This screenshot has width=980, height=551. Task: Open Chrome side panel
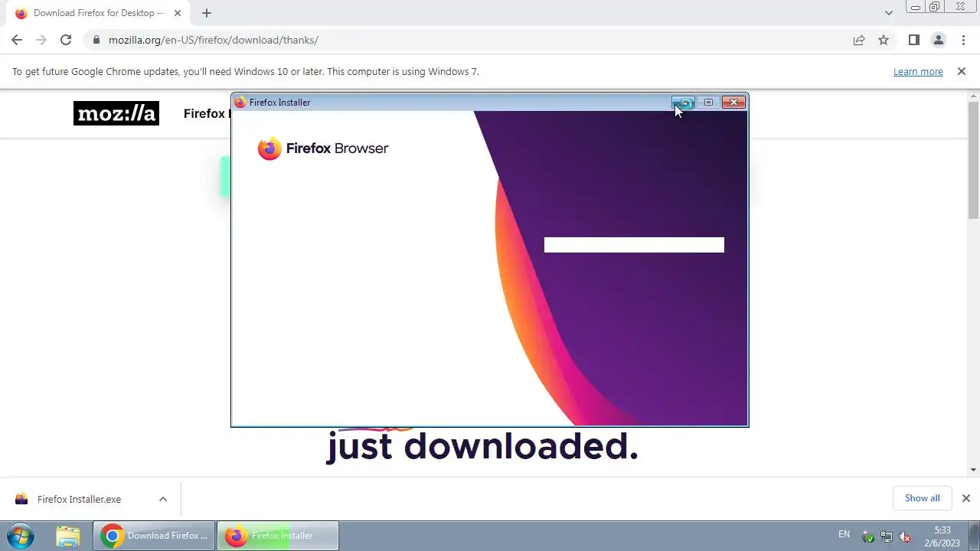(x=913, y=40)
